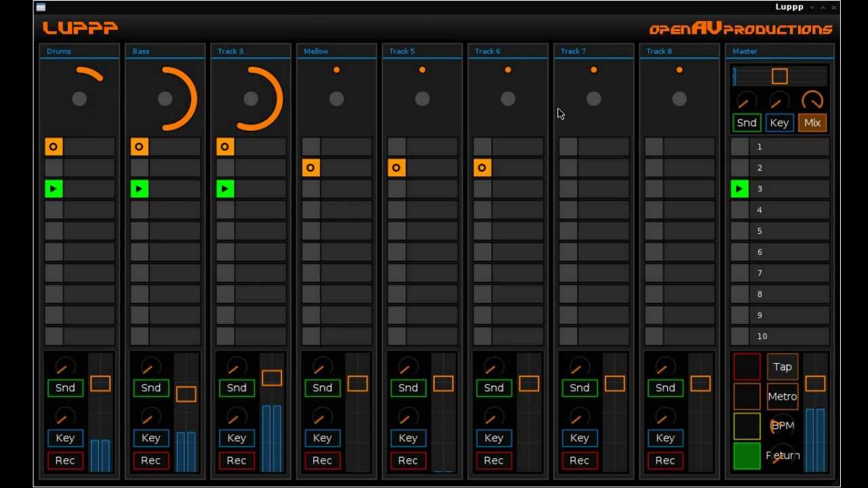Arm Rec on Bass track
The height and width of the screenshot is (488, 868).
click(x=151, y=460)
